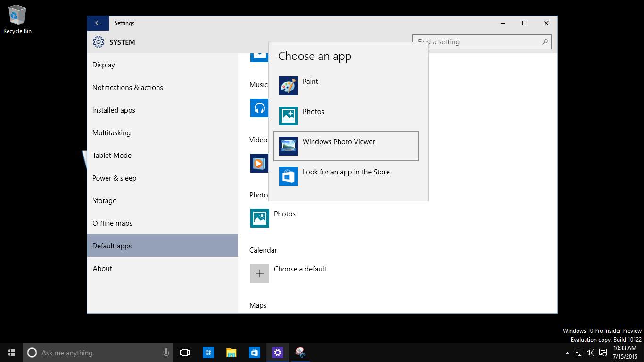The width and height of the screenshot is (644, 362).
Task: Minimize the Settings window
Action: click(x=503, y=23)
